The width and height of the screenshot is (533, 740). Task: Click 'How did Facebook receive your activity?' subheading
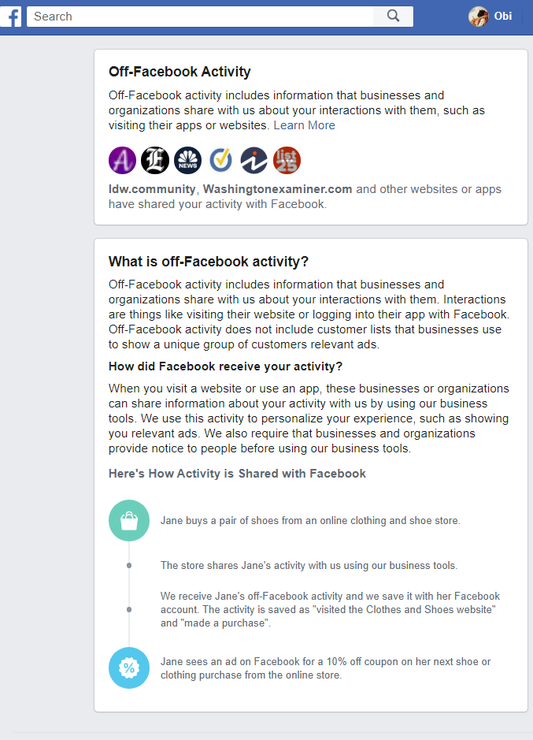point(226,366)
